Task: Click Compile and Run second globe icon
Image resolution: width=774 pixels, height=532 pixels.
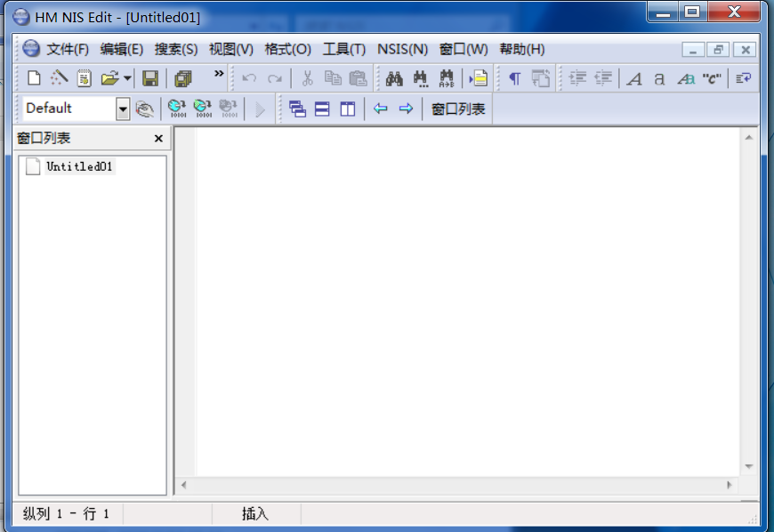Action: pyautogui.click(x=203, y=109)
